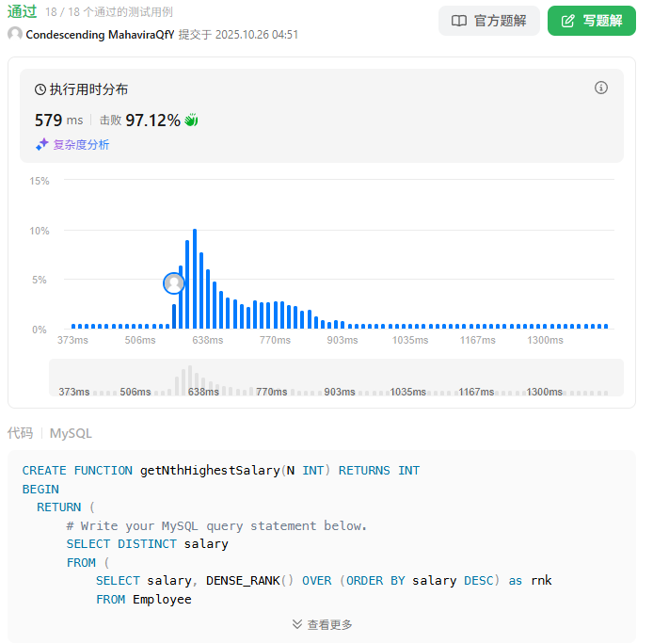The image size is (653, 644).
Task: Select the MySQL language label
Action: click(71, 433)
